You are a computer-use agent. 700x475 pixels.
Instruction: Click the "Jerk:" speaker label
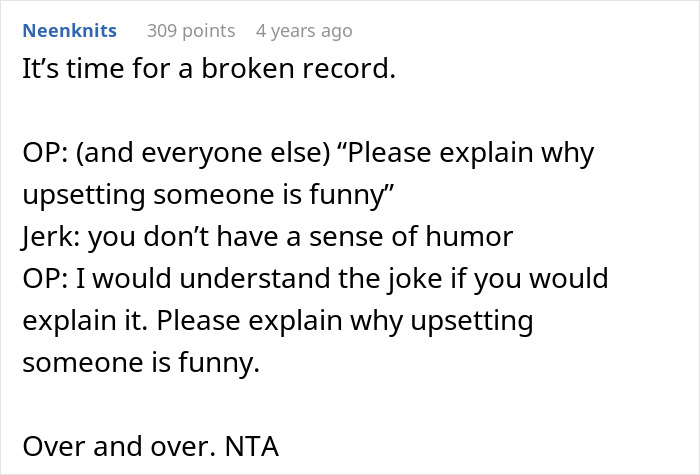[x=49, y=238]
